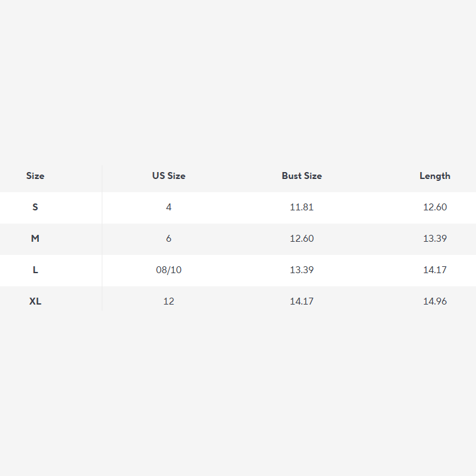Click US size 6 cell

tap(168, 239)
